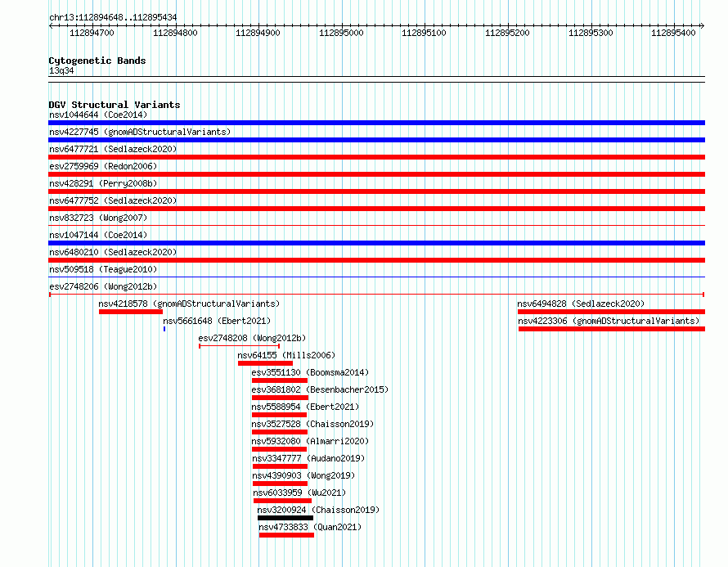Click the Cytogenetic Bands track title

pyautogui.click(x=97, y=61)
